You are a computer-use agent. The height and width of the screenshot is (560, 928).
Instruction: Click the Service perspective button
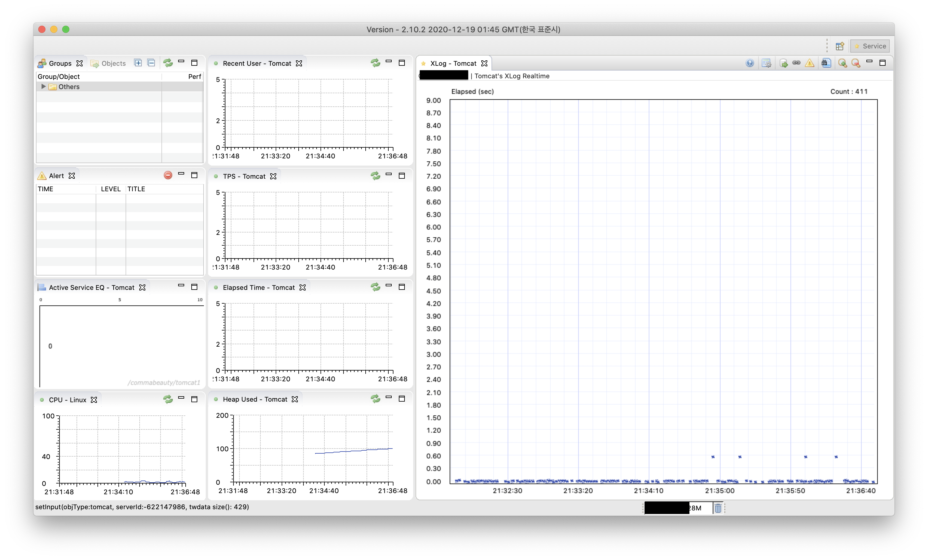pos(870,46)
